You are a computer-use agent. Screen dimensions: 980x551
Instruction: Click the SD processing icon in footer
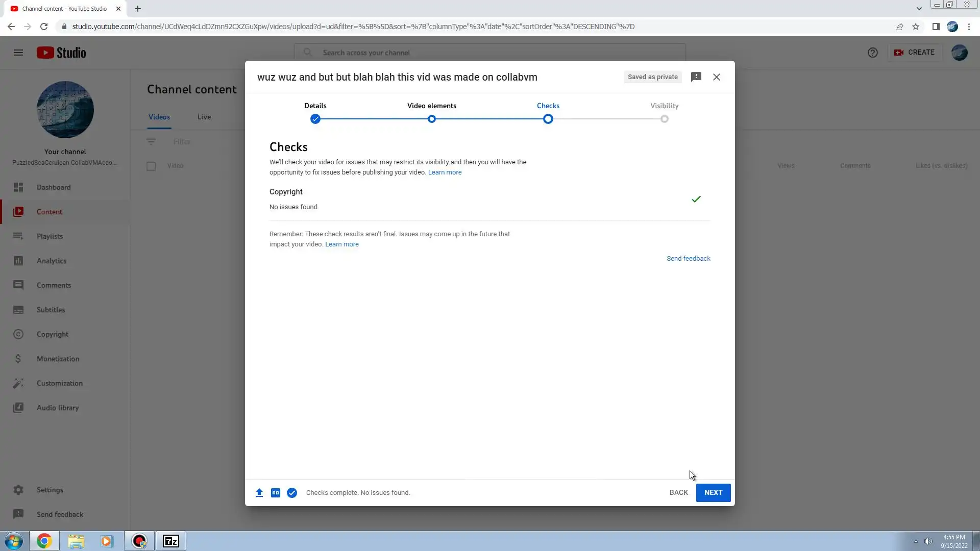[276, 493]
